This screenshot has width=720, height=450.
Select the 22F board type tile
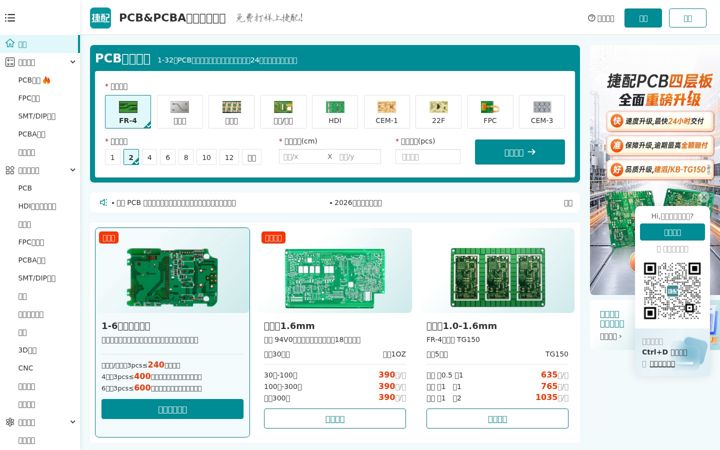pyautogui.click(x=438, y=112)
